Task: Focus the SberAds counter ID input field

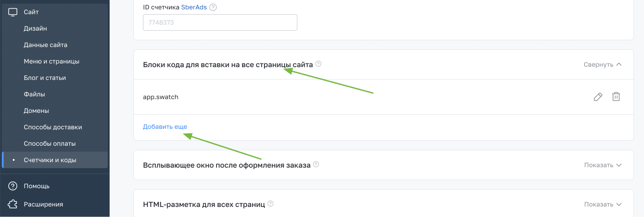Action: click(x=220, y=22)
